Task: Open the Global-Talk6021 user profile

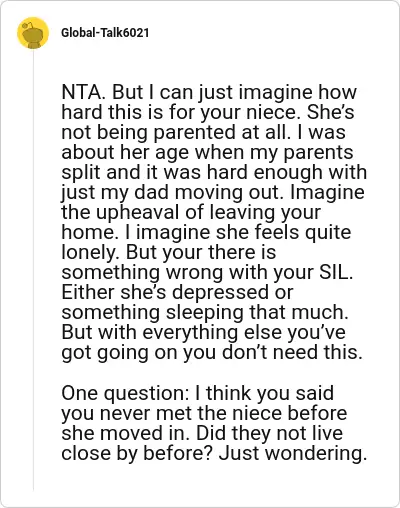Action: pos(105,33)
